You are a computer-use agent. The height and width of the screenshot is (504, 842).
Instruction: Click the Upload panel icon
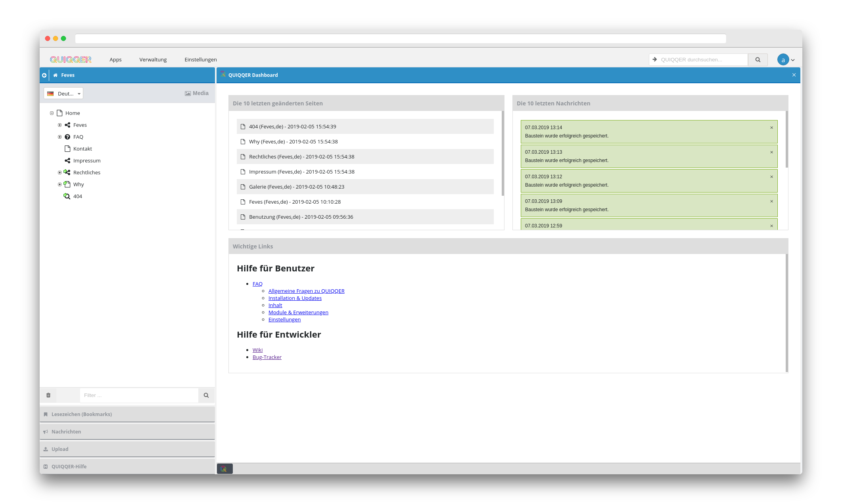(x=46, y=449)
